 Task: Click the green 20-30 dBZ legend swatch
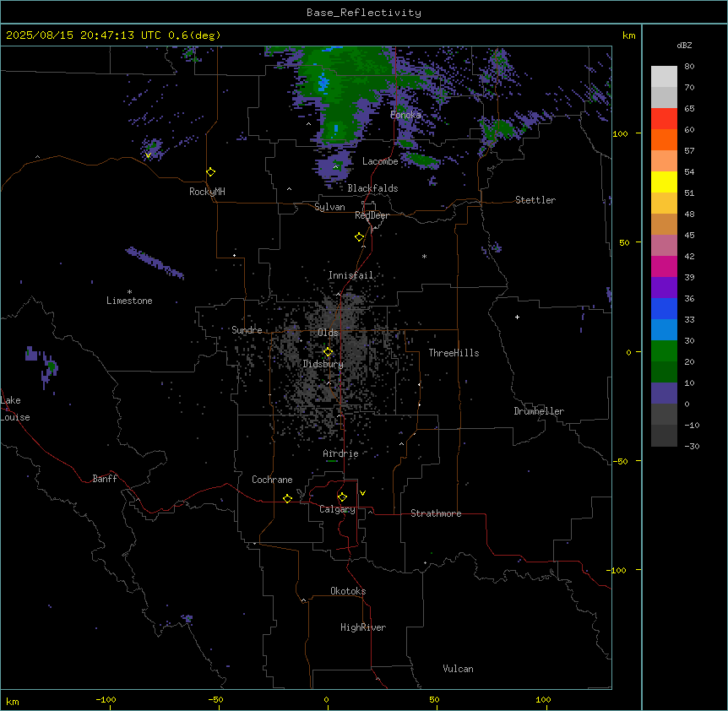click(x=664, y=351)
